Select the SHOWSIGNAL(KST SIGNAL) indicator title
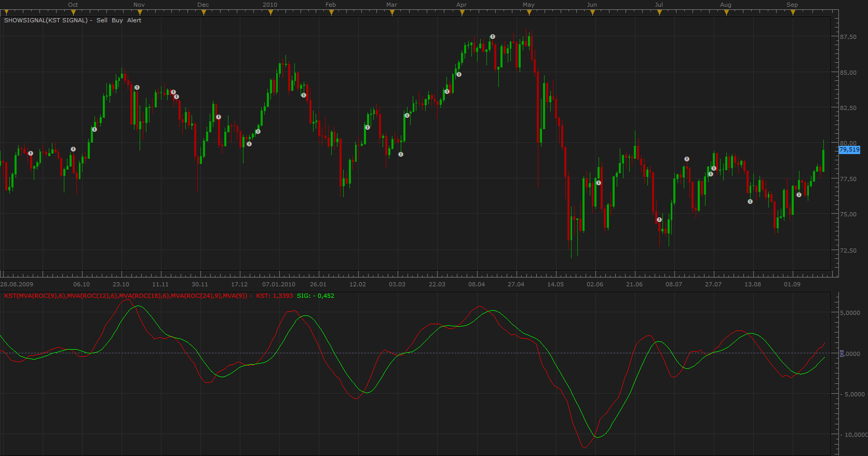The width and height of the screenshot is (868, 456). pos(46,20)
